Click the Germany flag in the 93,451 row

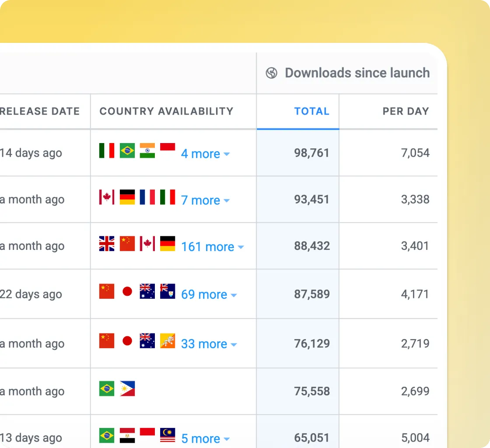click(127, 197)
